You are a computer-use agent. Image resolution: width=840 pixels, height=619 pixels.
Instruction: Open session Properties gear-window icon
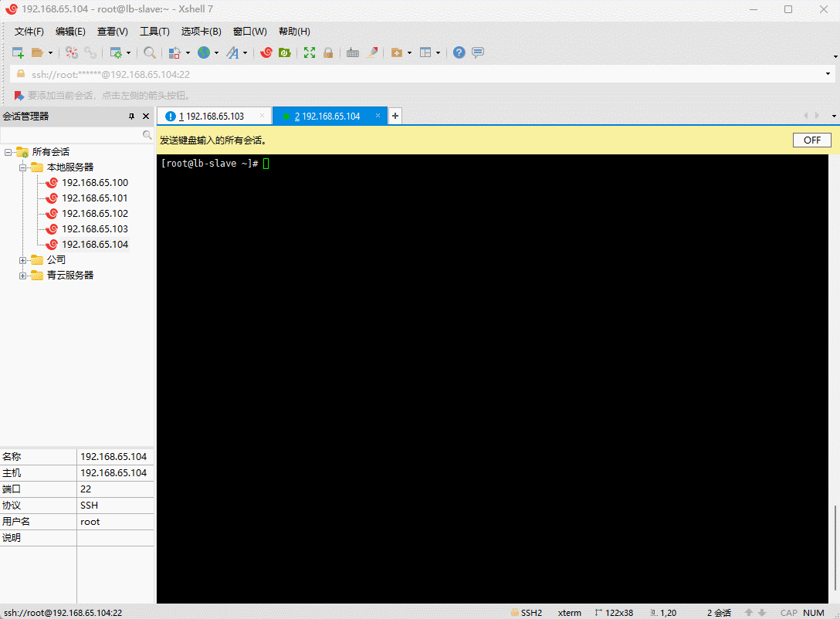tap(116, 52)
